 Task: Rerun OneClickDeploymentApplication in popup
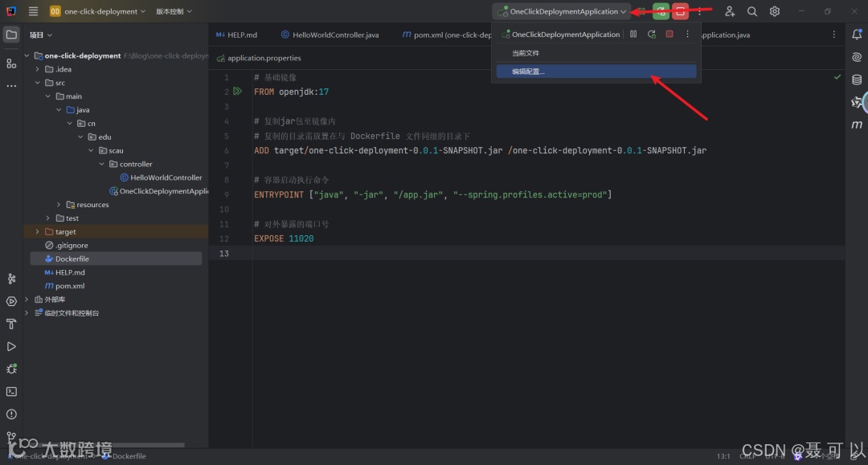[652, 35]
